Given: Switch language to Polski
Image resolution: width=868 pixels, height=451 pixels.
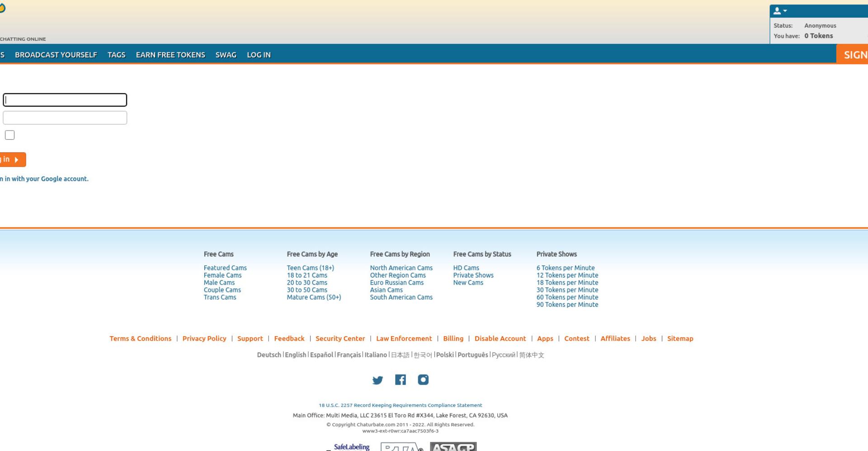Looking at the screenshot, I should (445, 355).
